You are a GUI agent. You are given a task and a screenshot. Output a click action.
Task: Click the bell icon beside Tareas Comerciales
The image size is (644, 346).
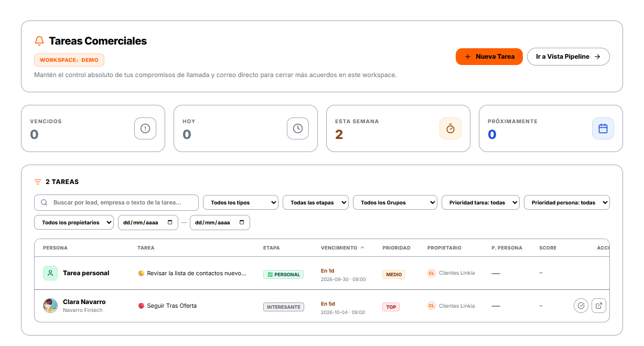click(39, 41)
